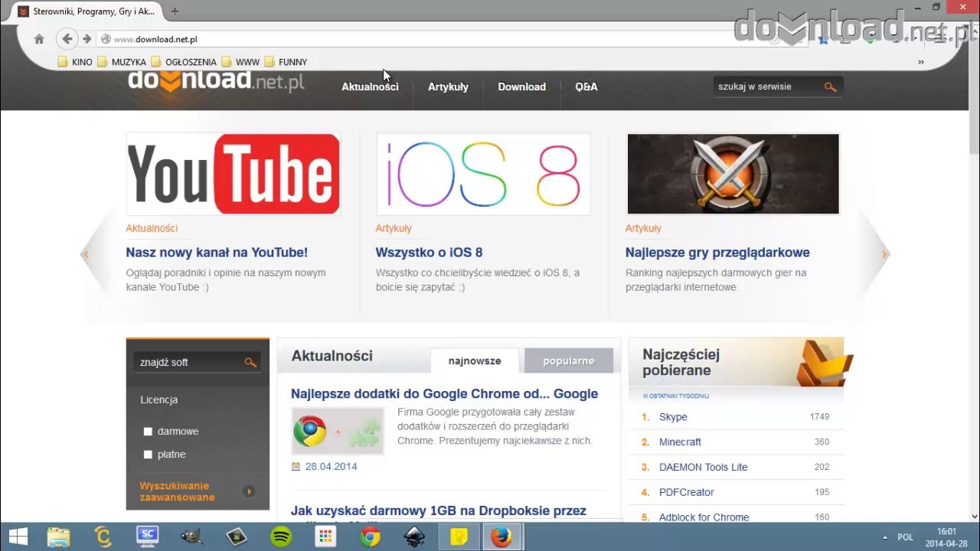Open PDFCreator in the most downloaded list
980x551 pixels.
click(x=686, y=493)
